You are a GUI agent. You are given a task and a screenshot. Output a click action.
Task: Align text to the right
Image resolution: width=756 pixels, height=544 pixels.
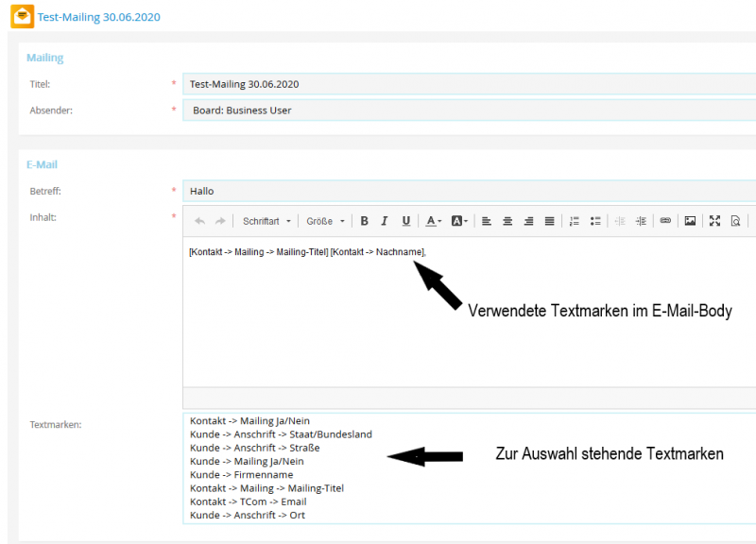(528, 221)
